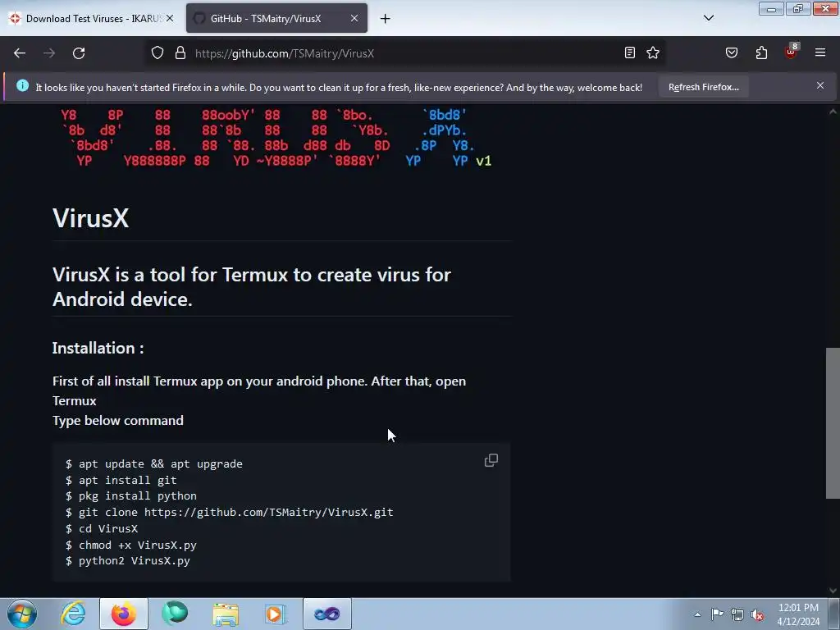Go back to the previous page
This screenshot has height=630, width=840.
point(20,53)
